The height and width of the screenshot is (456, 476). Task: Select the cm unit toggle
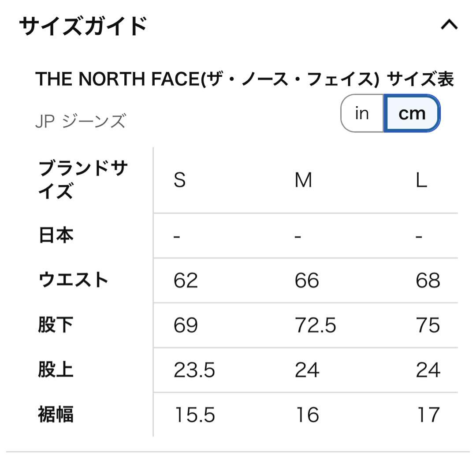(412, 113)
